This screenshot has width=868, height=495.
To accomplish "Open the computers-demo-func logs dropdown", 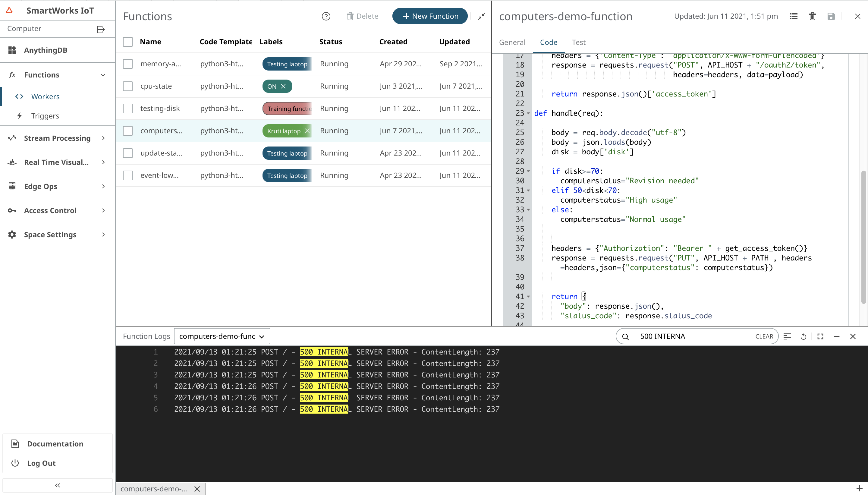I will click(222, 336).
